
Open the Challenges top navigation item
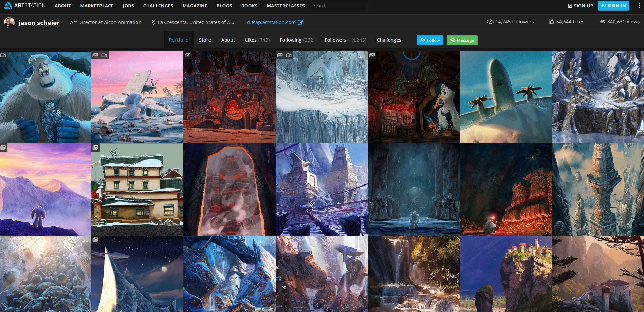tap(158, 6)
